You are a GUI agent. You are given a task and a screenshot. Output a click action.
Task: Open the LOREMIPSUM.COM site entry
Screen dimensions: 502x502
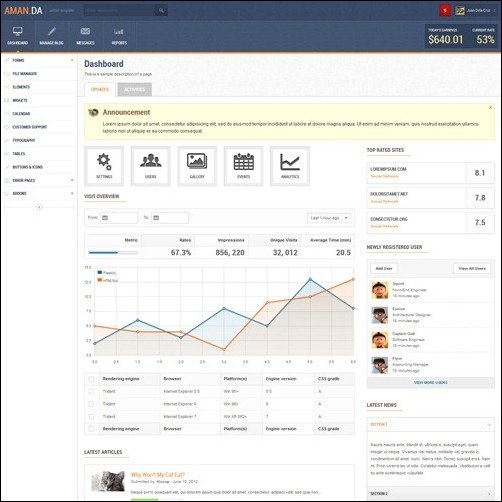point(431,173)
